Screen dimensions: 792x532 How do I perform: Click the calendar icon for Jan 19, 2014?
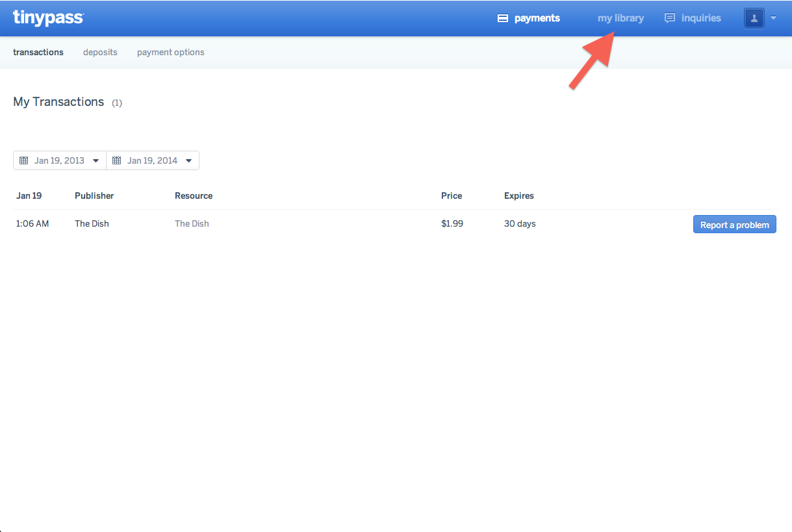(117, 160)
